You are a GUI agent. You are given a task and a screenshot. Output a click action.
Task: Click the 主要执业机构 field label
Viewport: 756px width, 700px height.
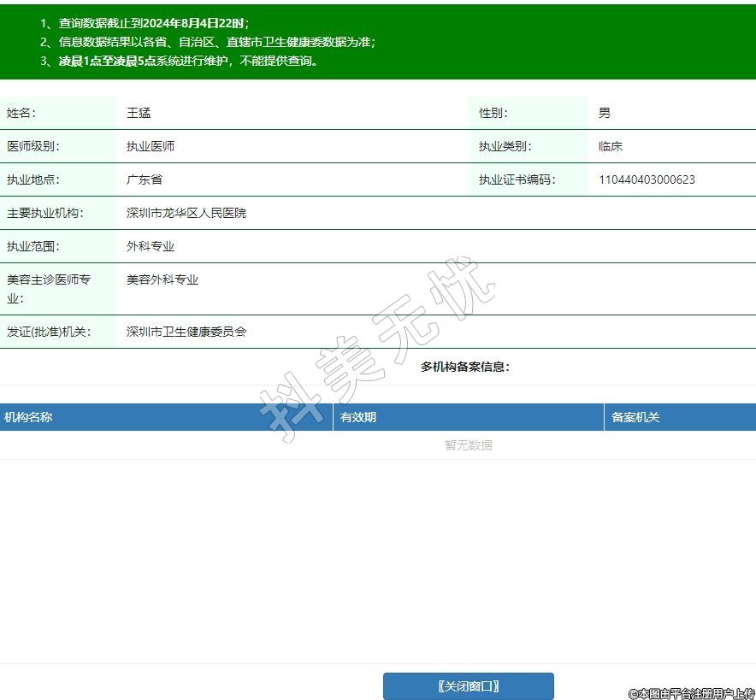[45, 213]
